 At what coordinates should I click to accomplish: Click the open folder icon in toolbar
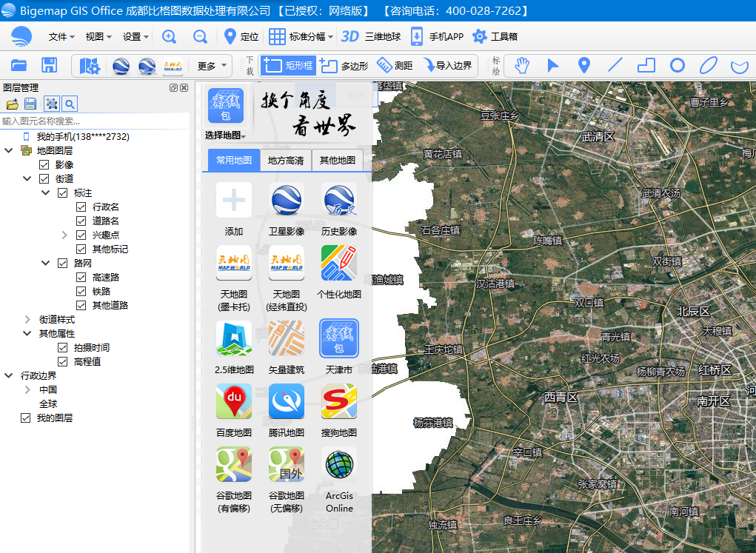point(19,65)
